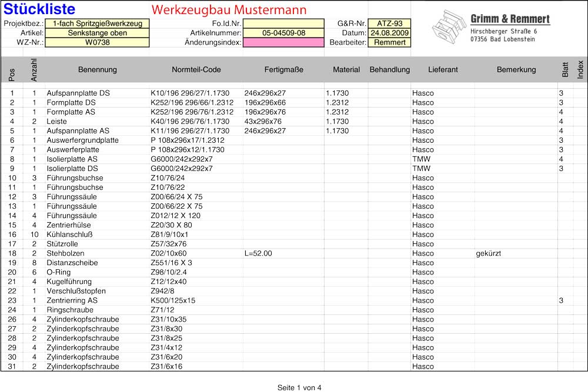The height and width of the screenshot is (392, 588).
Task: Click the Artikel field containing Senkstange oben
Action: (x=97, y=33)
